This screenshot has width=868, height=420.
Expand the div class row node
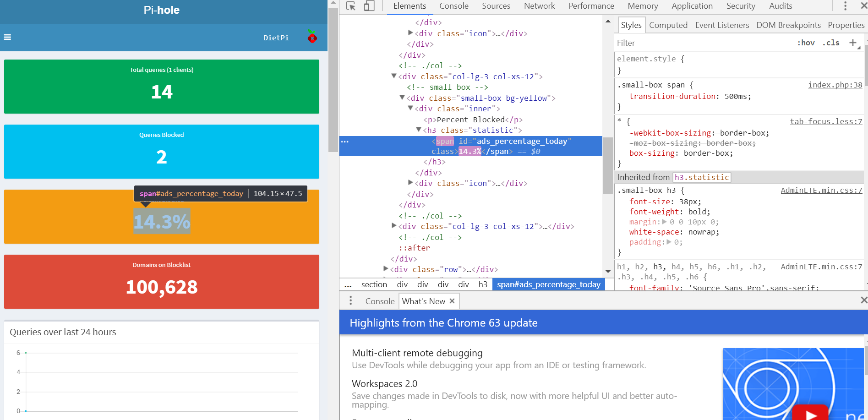[x=386, y=269]
